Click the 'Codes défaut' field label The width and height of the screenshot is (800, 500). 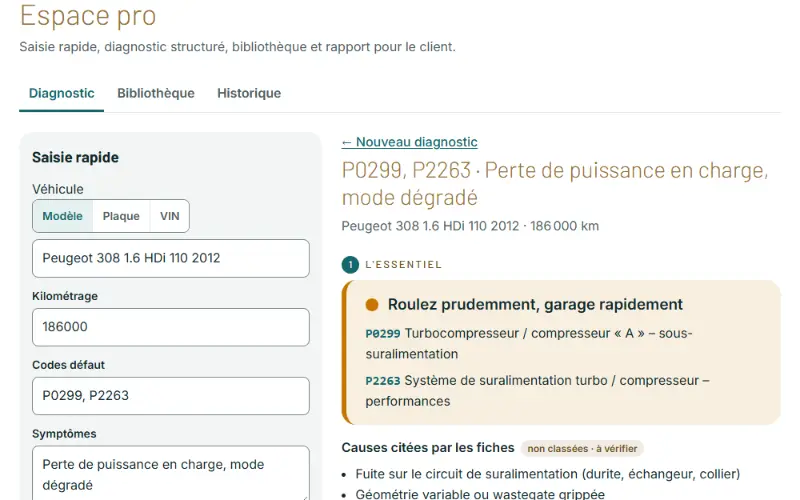[x=68, y=365]
